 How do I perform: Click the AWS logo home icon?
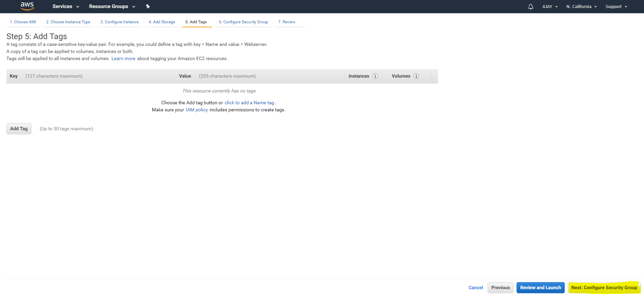pos(27,6)
